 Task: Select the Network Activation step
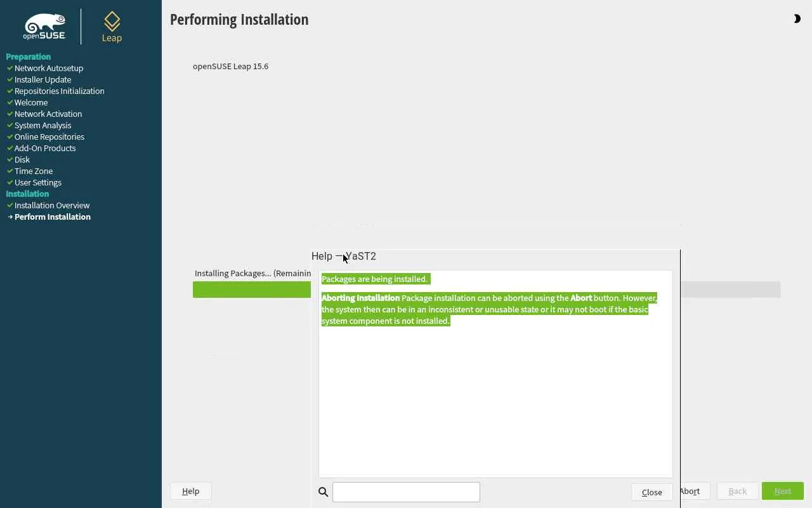pyautogui.click(x=48, y=114)
